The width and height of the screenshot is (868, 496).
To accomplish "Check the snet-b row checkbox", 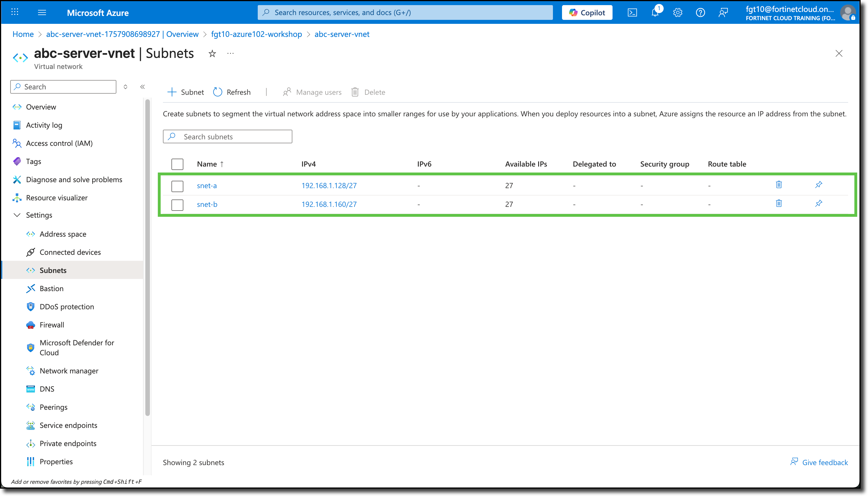I will pos(177,205).
